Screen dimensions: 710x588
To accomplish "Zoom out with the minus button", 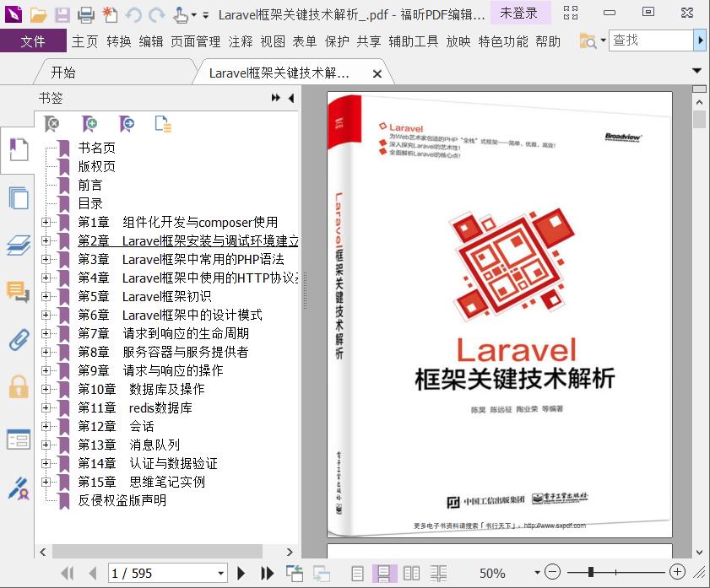I will [552, 572].
